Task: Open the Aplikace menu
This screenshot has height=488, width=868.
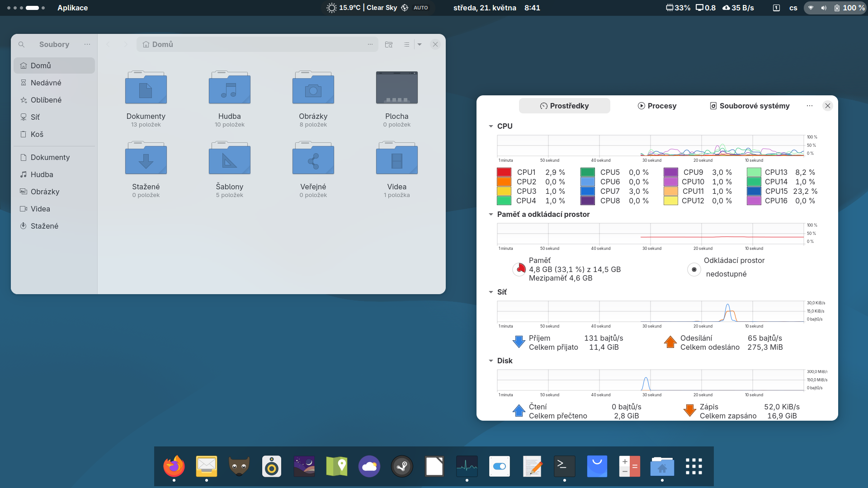Action: [x=72, y=8]
